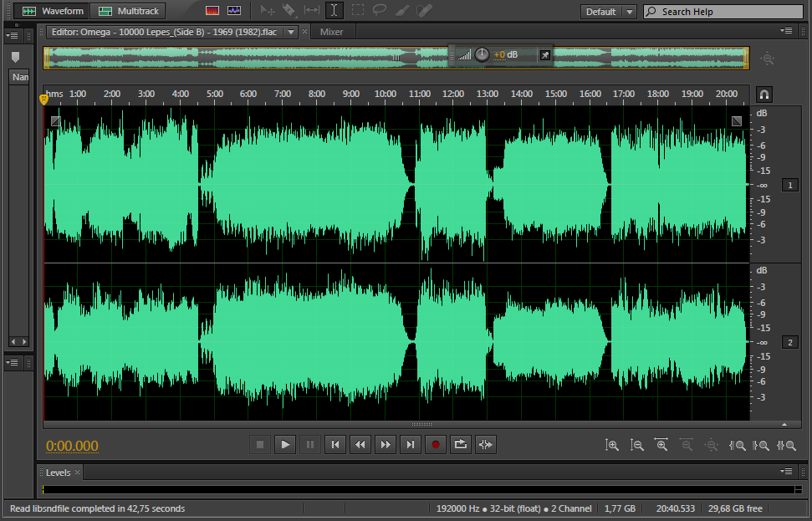Select the Levels panel tab

58,472
